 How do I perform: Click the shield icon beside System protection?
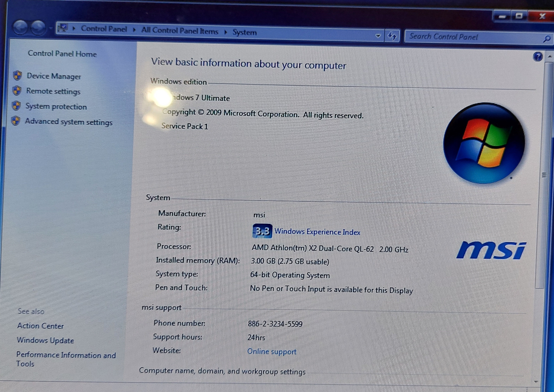[x=16, y=105]
